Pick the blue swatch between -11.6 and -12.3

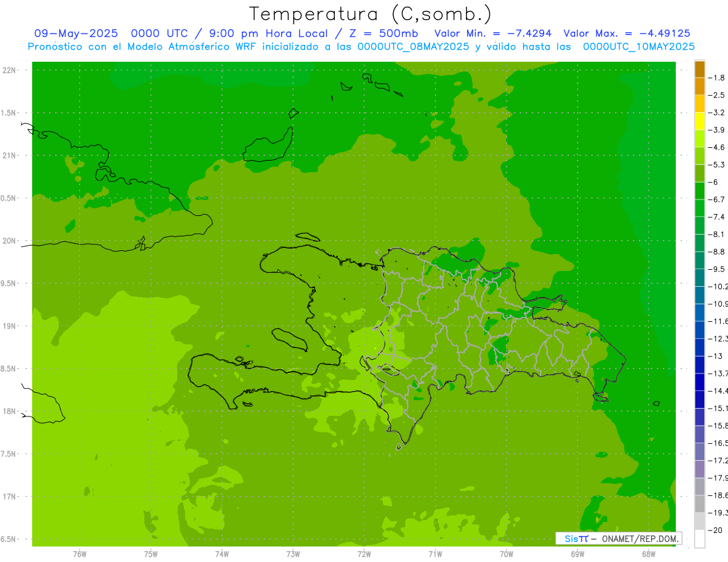[x=699, y=330]
